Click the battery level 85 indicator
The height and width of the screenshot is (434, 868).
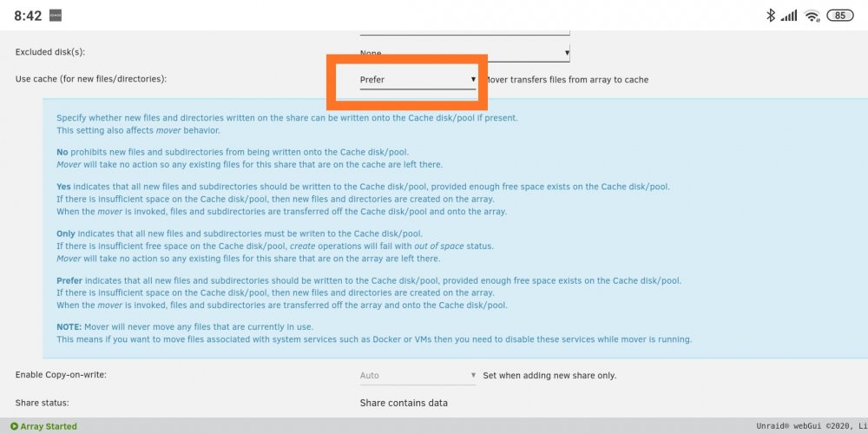[x=839, y=16]
